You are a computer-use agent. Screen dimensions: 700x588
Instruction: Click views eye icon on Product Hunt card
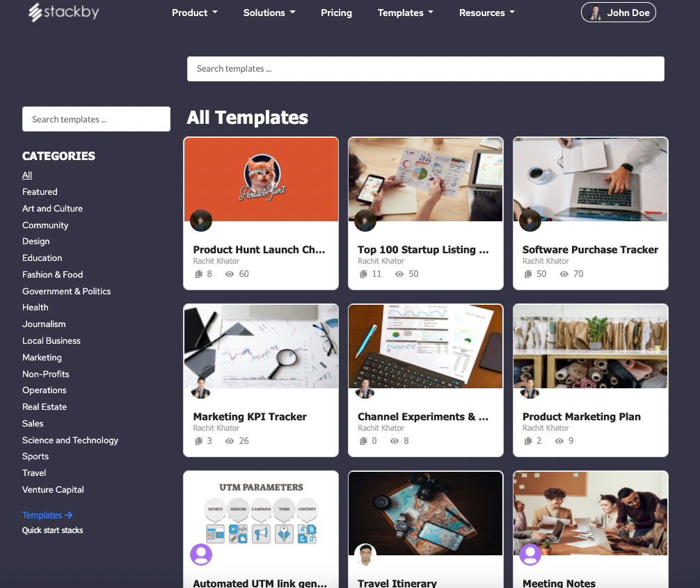230,274
